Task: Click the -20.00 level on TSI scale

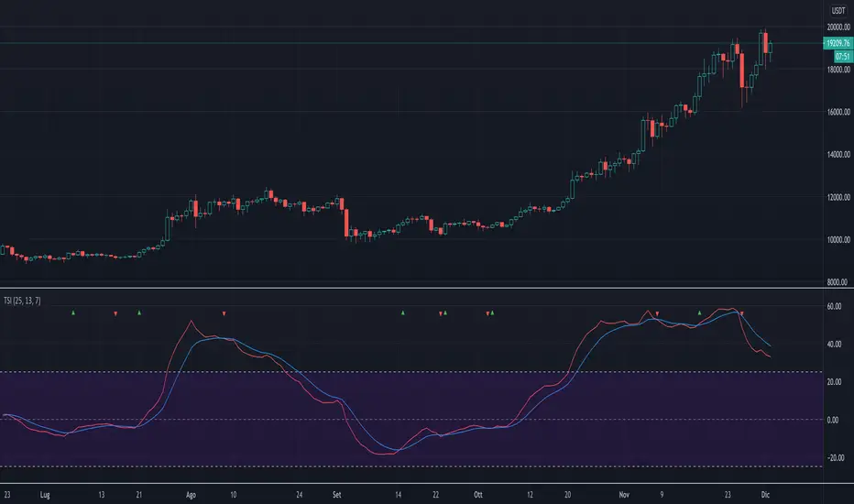Action: (x=836, y=457)
